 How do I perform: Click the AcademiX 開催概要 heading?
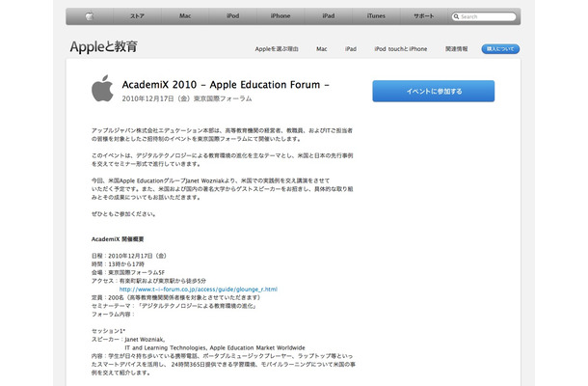118,239
